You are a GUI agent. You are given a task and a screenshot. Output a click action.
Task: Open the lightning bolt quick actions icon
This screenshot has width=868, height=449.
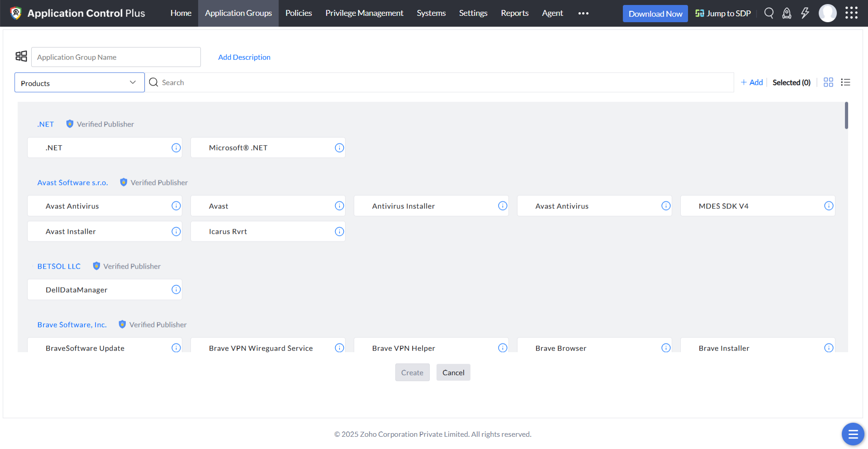[x=805, y=13]
